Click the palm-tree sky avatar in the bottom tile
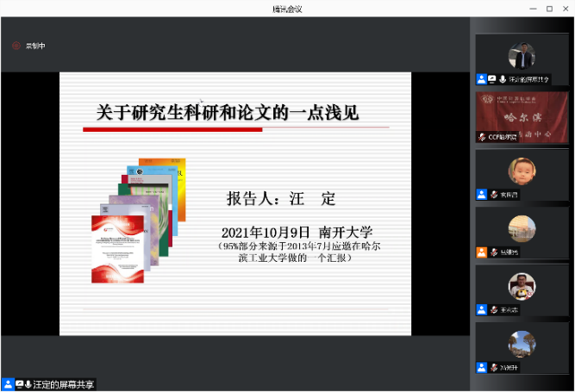 coord(522,343)
